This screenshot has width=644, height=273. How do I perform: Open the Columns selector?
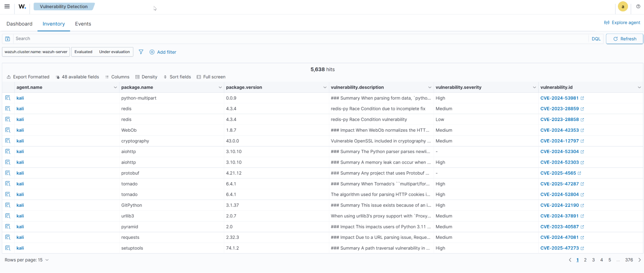click(117, 77)
